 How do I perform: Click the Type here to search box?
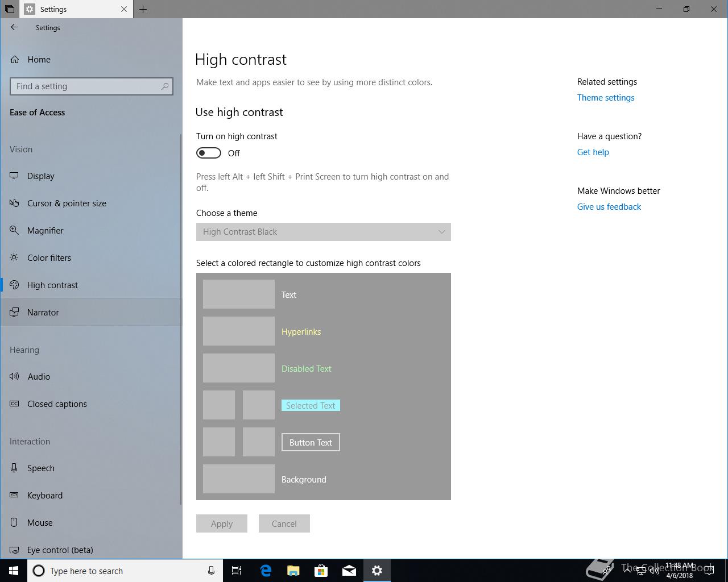click(125, 571)
